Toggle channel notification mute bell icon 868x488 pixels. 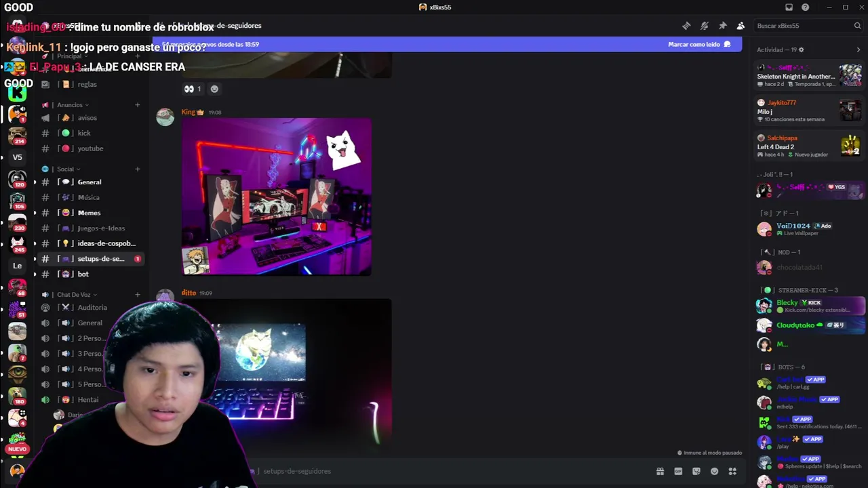click(x=705, y=26)
